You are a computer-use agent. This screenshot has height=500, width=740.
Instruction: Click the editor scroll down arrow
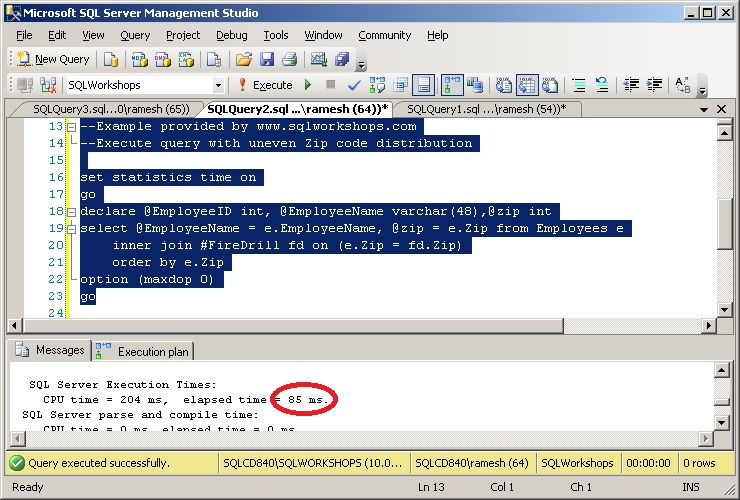pyautogui.click(x=724, y=310)
